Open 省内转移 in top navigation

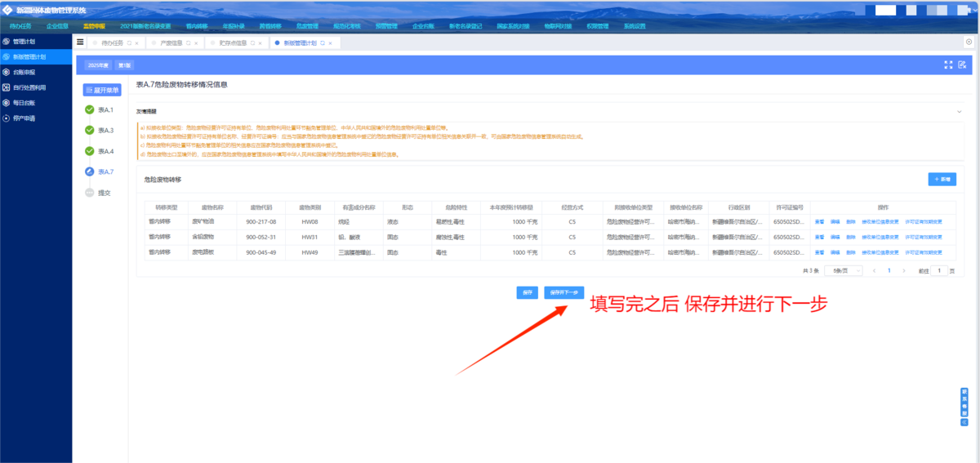[197, 26]
